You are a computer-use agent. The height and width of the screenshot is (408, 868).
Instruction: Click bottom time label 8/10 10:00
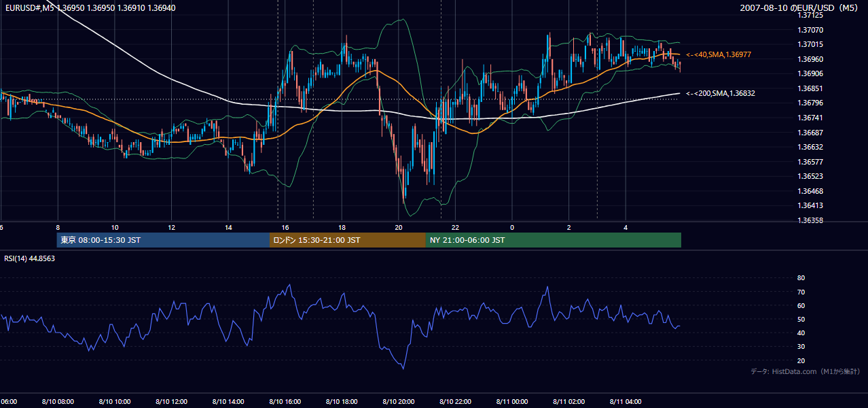coord(115,402)
